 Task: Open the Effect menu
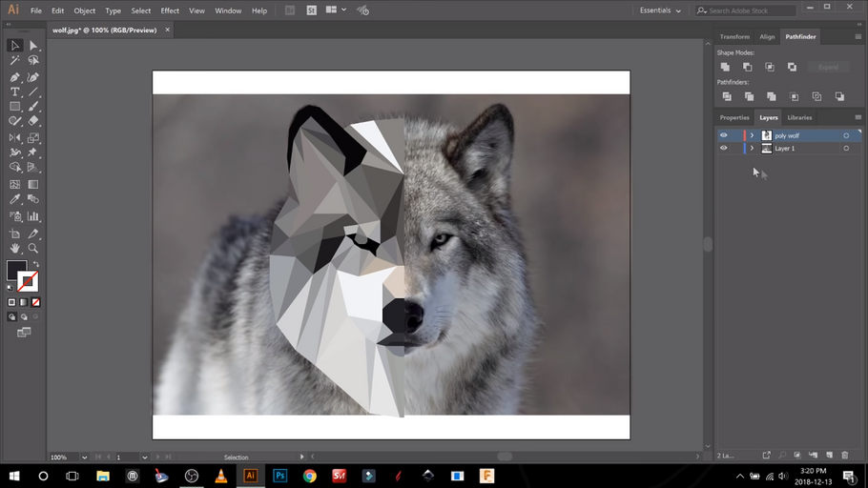tap(170, 10)
